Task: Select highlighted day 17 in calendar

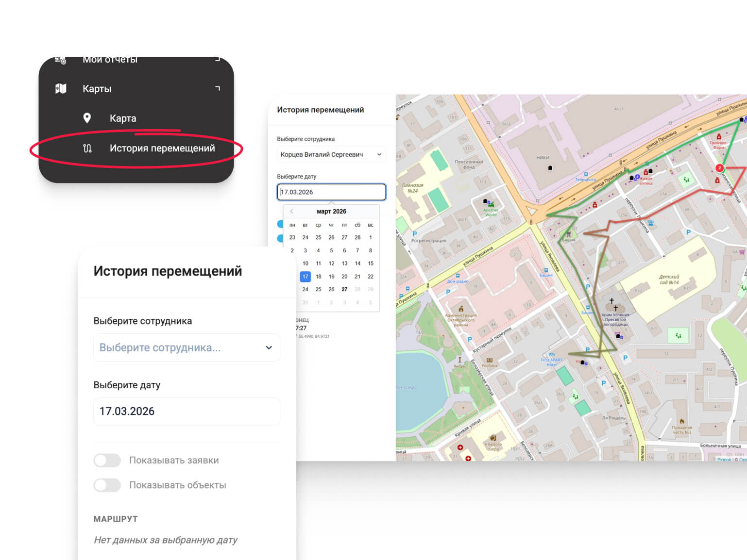Action: click(305, 276)
